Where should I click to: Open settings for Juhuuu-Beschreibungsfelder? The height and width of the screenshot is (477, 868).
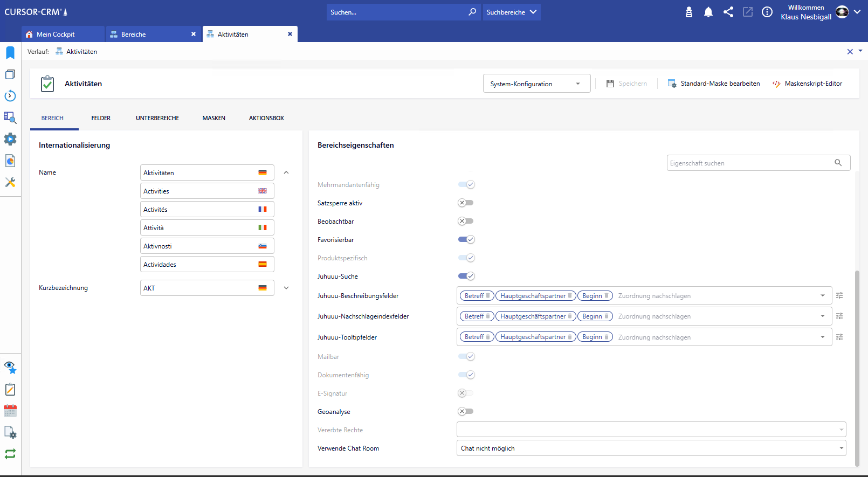[x=839, y=295]
